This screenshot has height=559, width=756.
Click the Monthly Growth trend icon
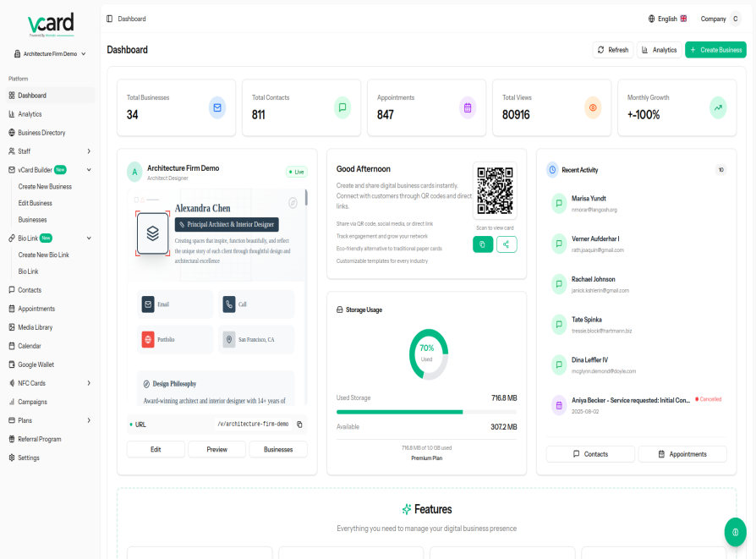pyautogui.click(x=718, y=107)
